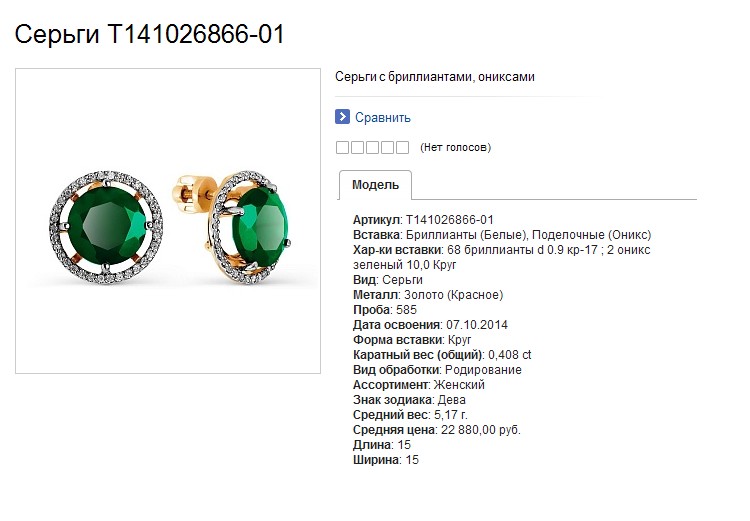Screen dimensions: 750x521
Task: Open the green onyx earrings product image
Action: point(168,221)
